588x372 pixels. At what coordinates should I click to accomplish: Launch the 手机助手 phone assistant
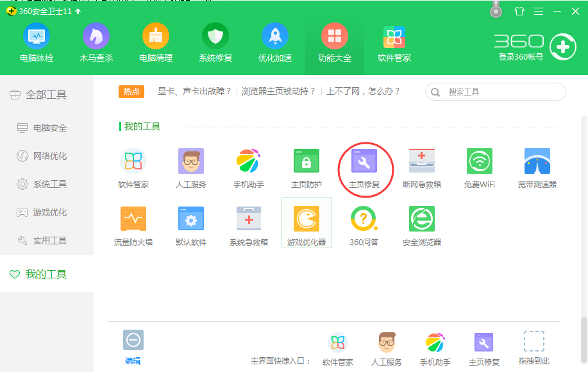click(248, 168)
